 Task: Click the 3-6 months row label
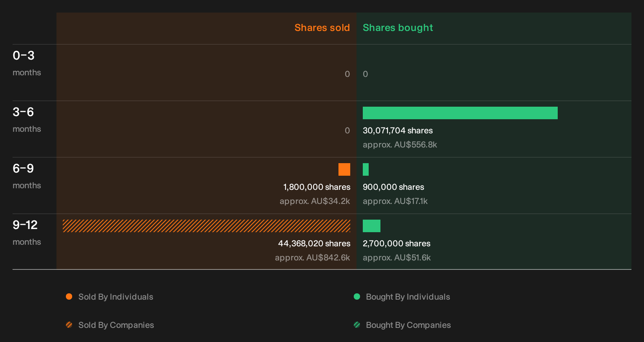point(27,120)
